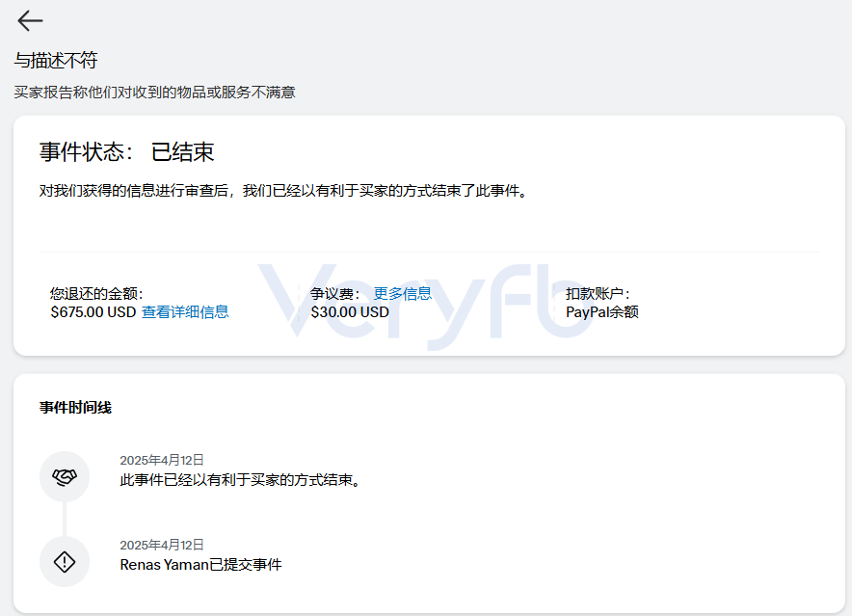852x616 pixels.
Task: Click 此事件已经以有利于买家的方式结束 timeline entry
Action: [x=241, y=480]
